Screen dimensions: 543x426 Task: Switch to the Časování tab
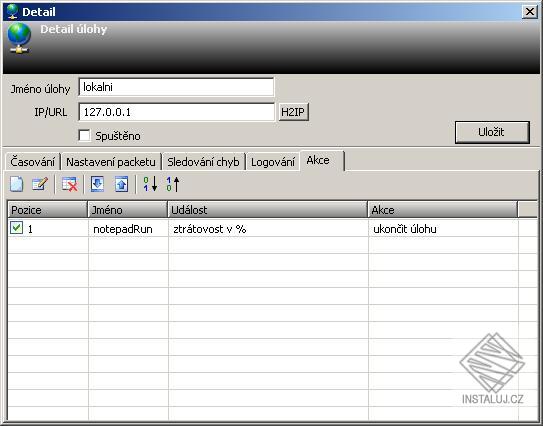(x=33, y=162)
